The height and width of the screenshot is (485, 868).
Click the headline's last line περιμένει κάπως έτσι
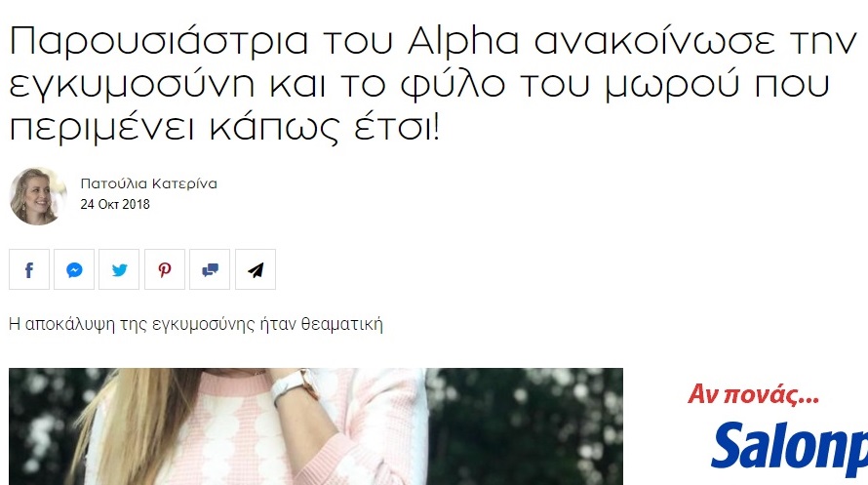pyautogui.click(x=224, y=129)
